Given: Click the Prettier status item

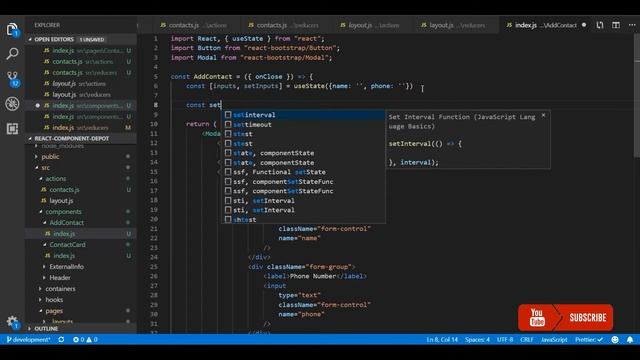Looking at the screenshot, I should click(589, 340).
